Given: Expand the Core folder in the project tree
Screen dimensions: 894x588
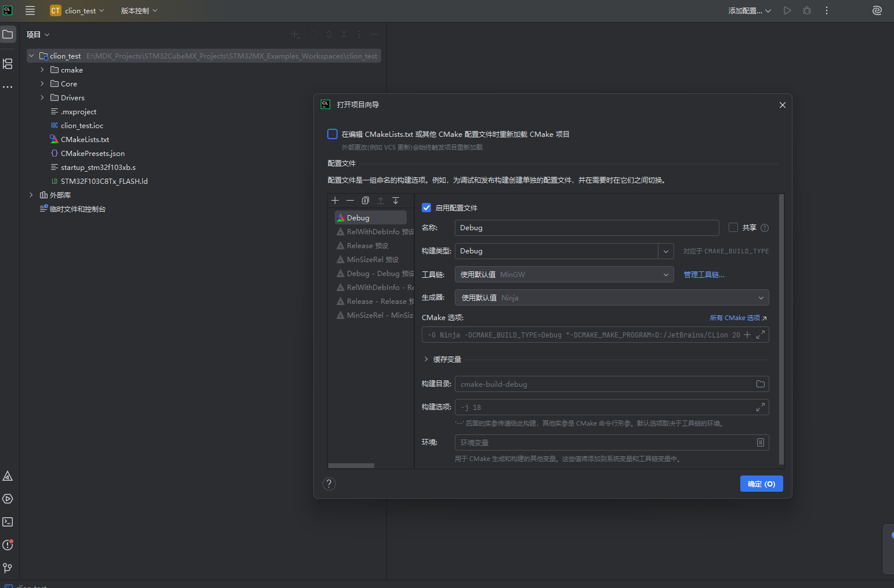Looking at the screenshot, I should pos(42,84).
